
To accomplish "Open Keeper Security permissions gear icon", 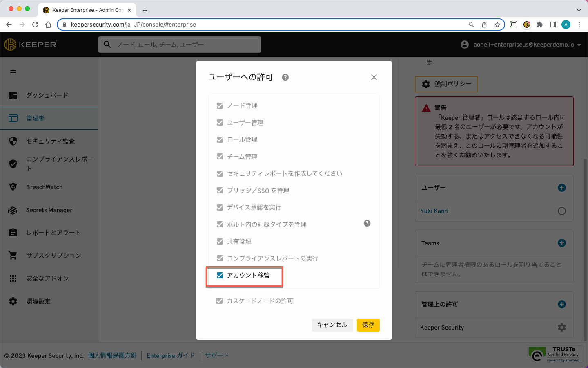I will [562, 328].
